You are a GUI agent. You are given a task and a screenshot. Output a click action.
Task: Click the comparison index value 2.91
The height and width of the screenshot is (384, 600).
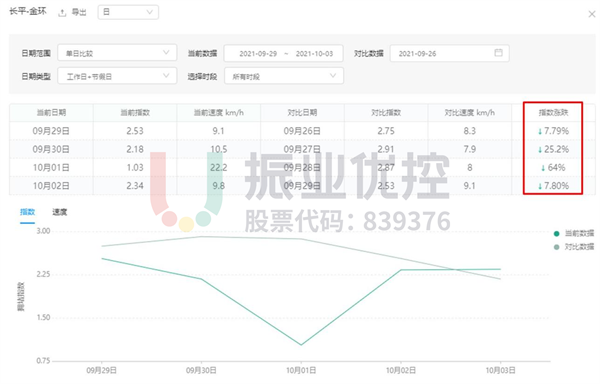386,149
